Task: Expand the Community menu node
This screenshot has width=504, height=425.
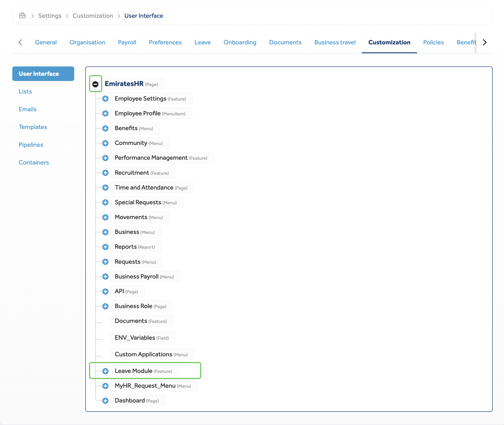Action: click(105, 143)
